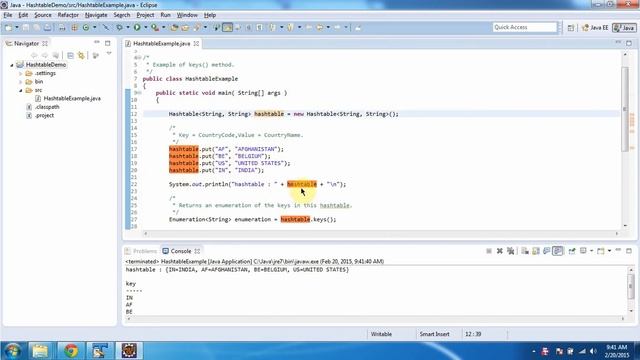Click the green Run button in toolbar
640x360 pixels.
[137, 27]
